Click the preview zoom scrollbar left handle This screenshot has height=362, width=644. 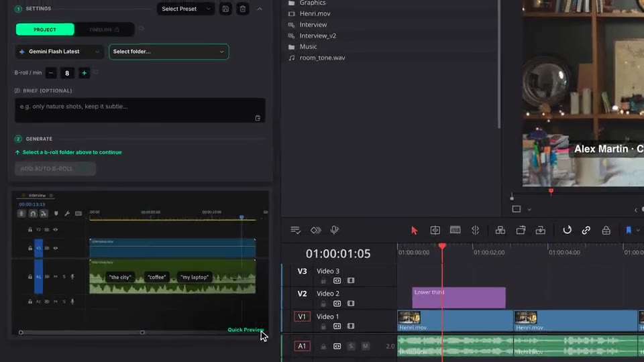[21, 333]
